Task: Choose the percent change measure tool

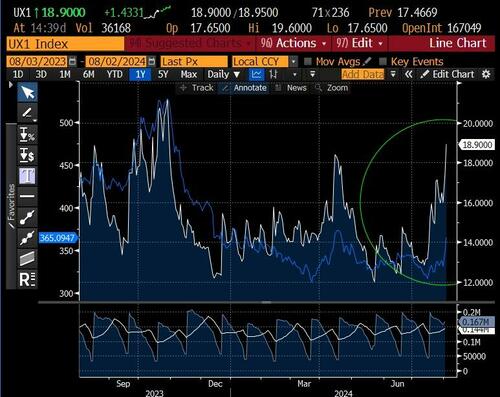Action: tap(27, 134)
